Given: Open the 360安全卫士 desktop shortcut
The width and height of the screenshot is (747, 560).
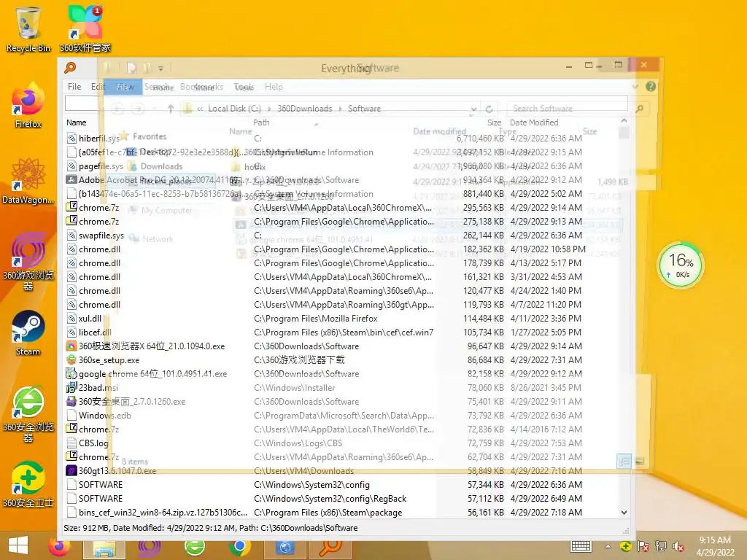Looking at the screenshot, I should tap(28, 484).
